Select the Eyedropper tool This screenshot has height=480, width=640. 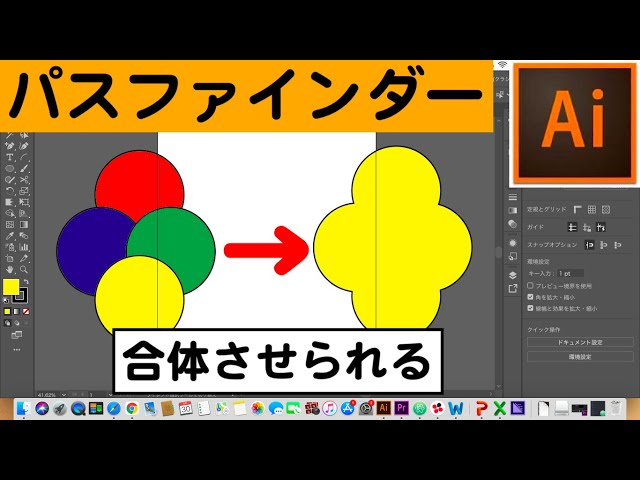pyautogui.click(x=10, y=236)
